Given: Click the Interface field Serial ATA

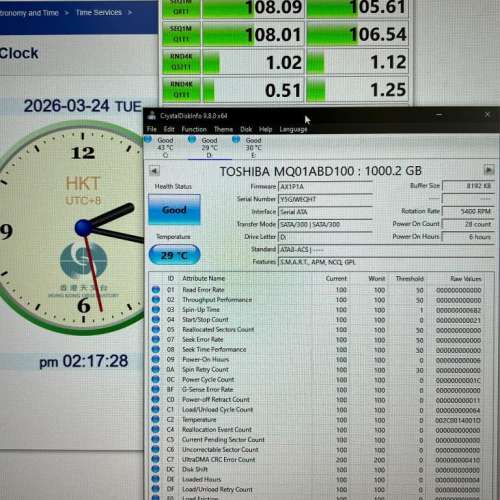Looking at the screenshot, I should click(325, 212).
